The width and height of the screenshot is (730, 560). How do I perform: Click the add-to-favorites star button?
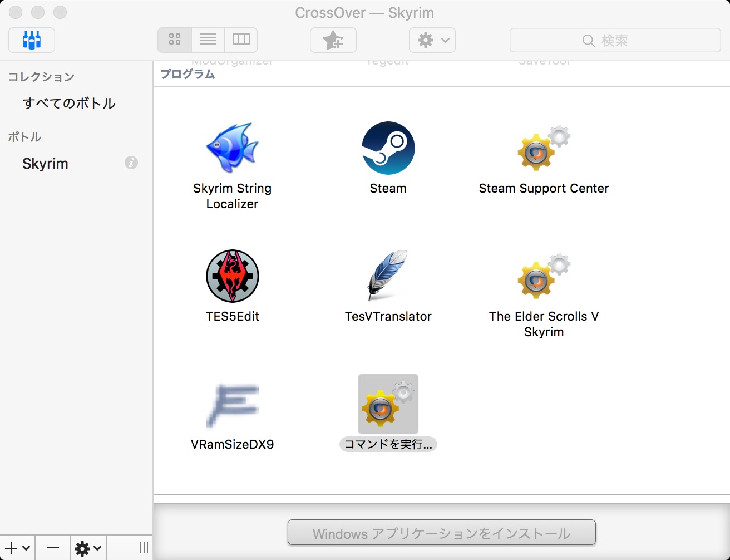click(x=333, y=40)
